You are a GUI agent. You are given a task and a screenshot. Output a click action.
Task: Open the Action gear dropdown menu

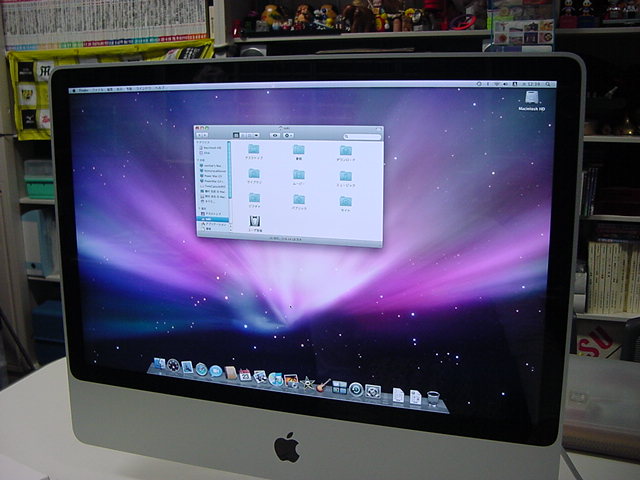(x=288, y=136)
